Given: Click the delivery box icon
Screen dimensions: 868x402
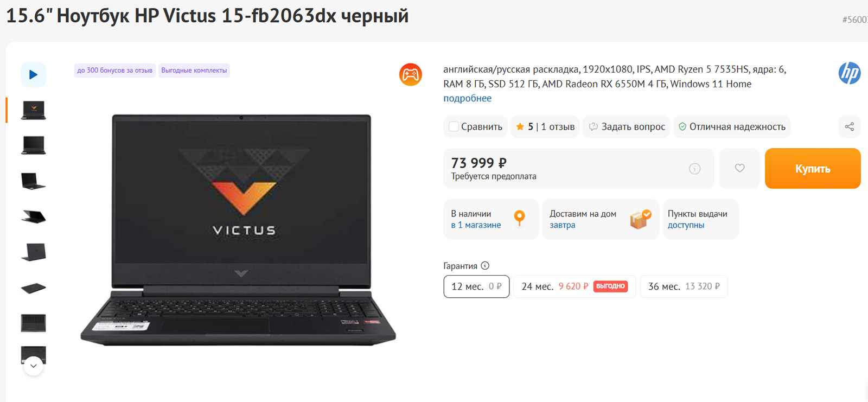Looking at the screenshot, I should click(640, 219).
